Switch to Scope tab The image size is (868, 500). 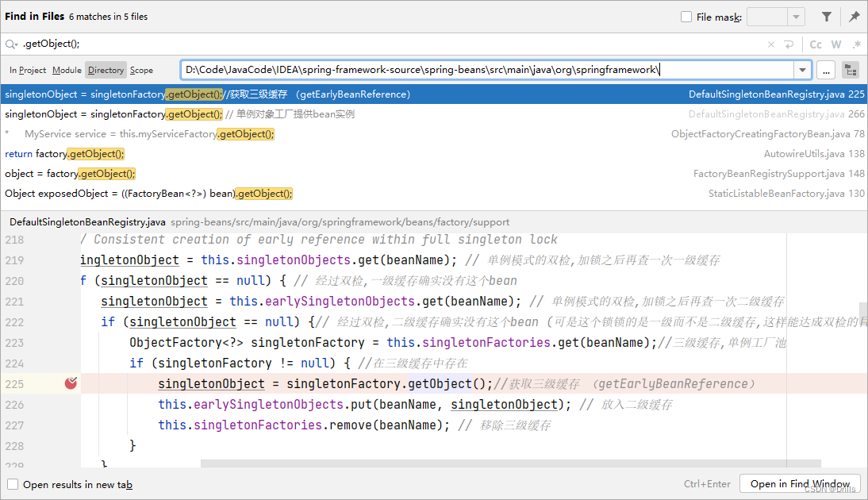coord(141,71)
